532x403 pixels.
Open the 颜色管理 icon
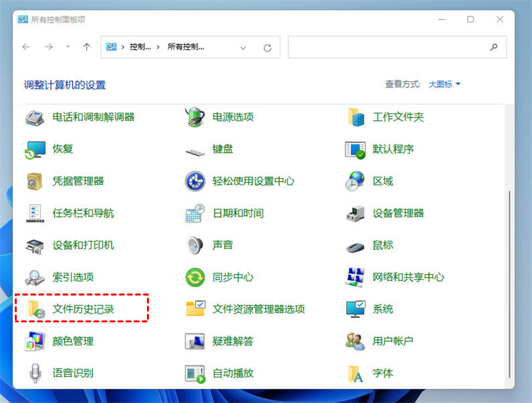coord(35,341)
